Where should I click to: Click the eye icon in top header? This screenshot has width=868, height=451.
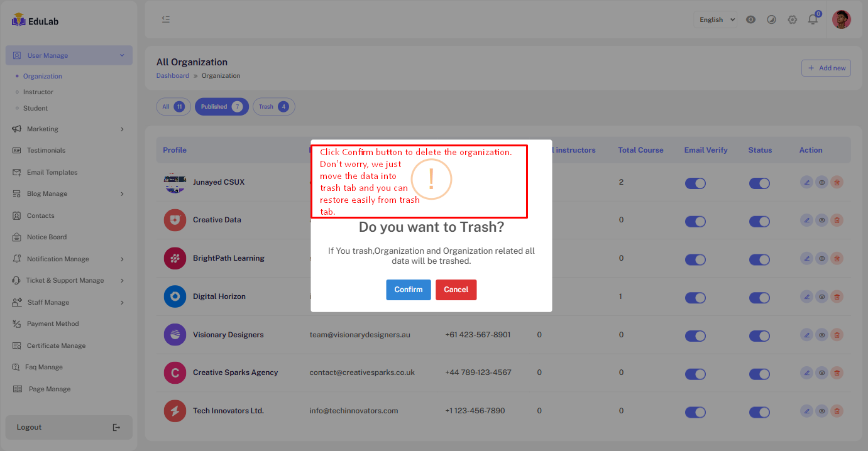tap(750, 19)
